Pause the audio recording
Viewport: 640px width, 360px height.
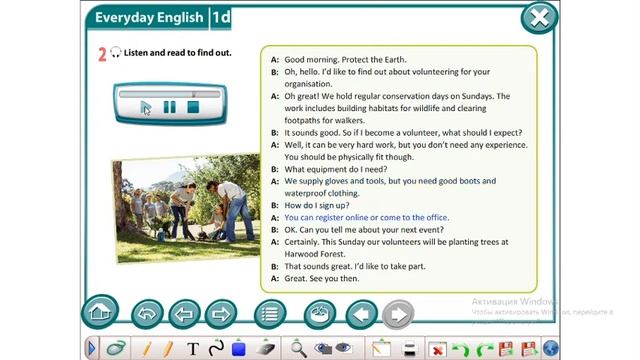point(169,107)
